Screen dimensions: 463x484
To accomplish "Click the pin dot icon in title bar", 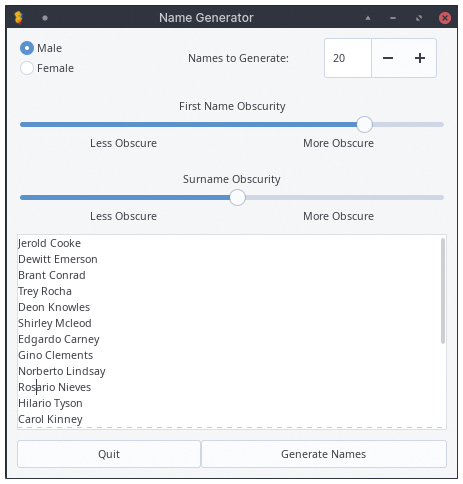I will (45, 18).
